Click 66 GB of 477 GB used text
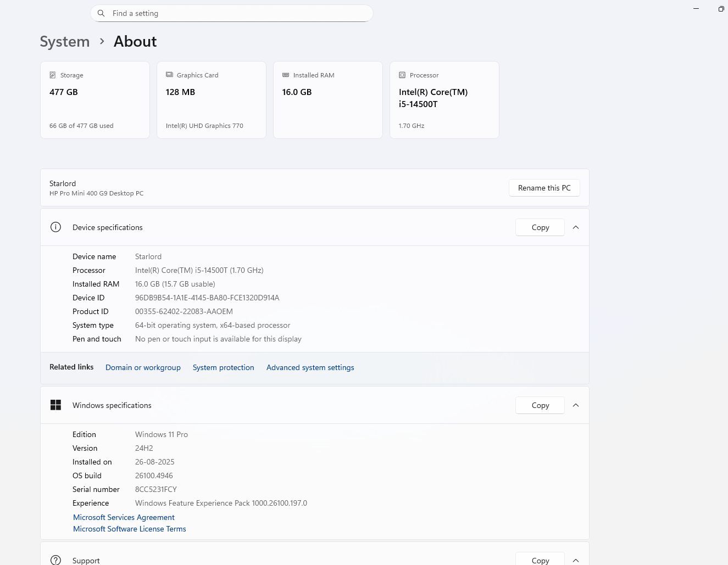This screenshot has width=728, height=565. [x=81, y=126]
